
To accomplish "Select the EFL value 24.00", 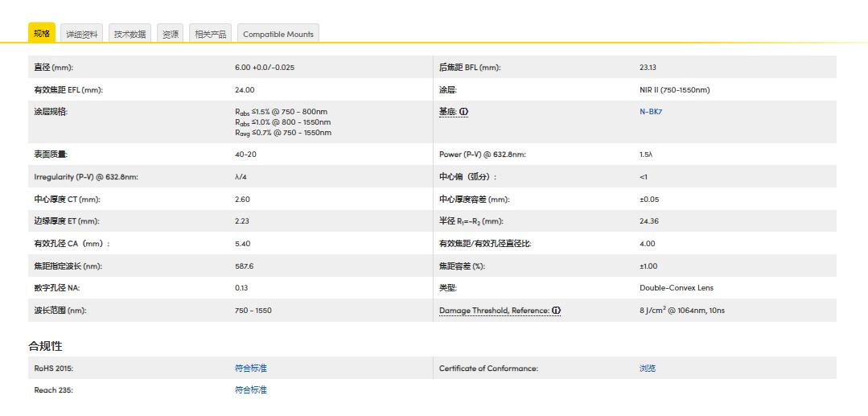I will click(245, 90).
